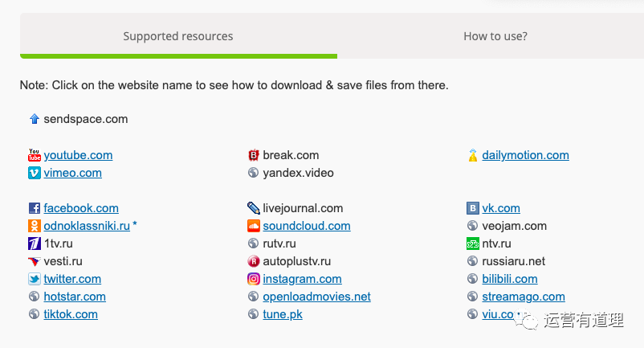Click the VK logo icon
The image size is (644, 348).
click(x=472, y=208)
